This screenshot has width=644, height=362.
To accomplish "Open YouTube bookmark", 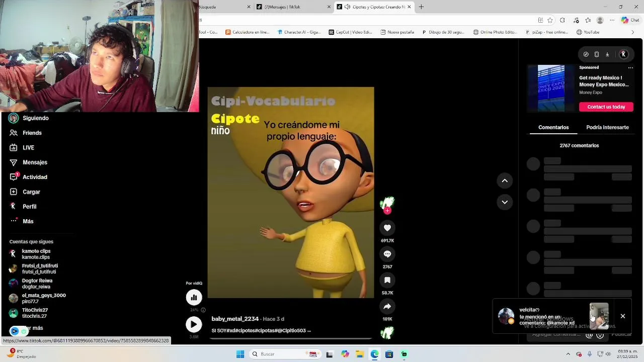I will [588, 32].
